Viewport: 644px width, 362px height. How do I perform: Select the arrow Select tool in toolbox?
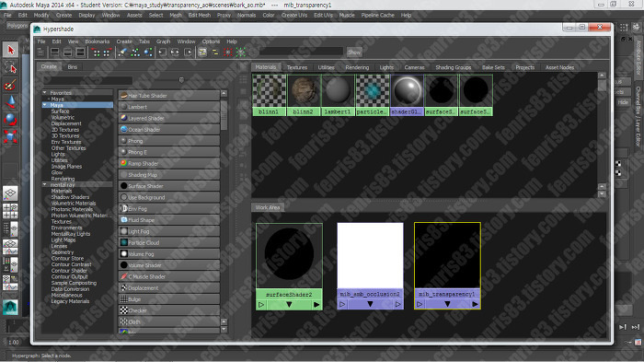point(10,50)
